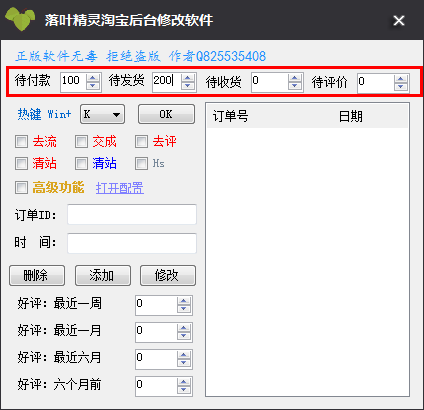Image resolution: width=424 pixels, height=410 pixels.
Task: Click the blue 热键 Win+ label
Action: (44, 114)
